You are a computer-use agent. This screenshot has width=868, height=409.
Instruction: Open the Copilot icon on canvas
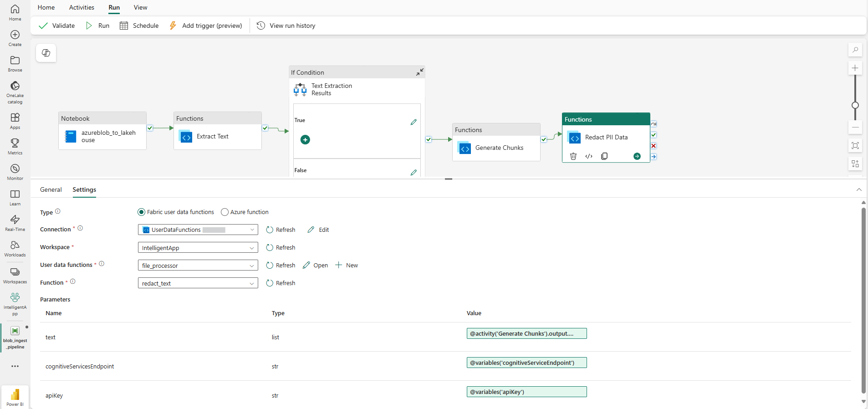[46, 53]
